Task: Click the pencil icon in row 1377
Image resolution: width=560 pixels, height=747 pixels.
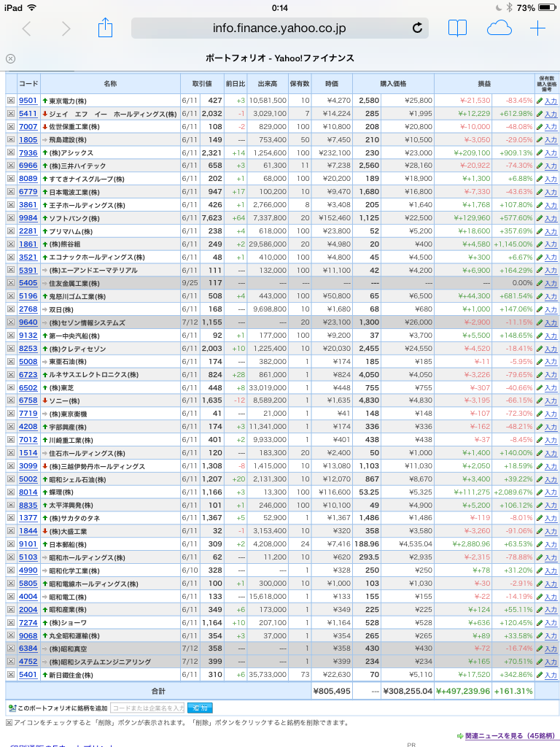Action: tap(540, 519)
